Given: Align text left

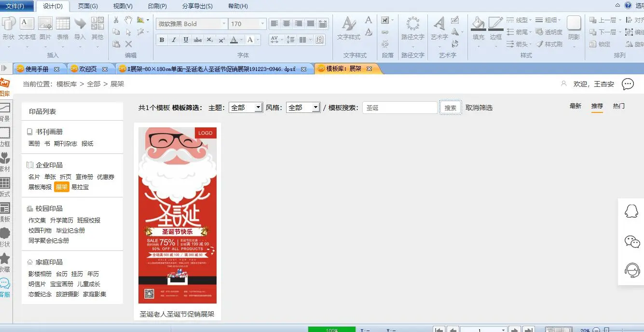Looking at the screenshot, I should click(274, 24).
